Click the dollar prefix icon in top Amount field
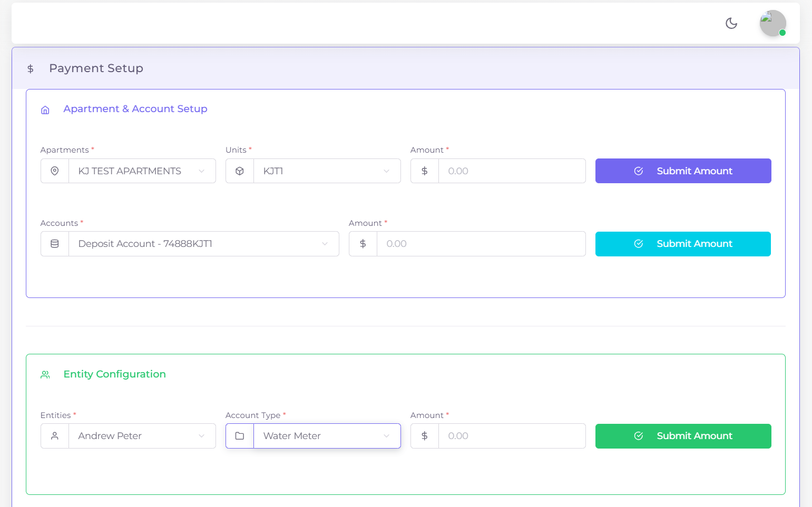The width and height of the screenshot is (812, 507). click(424, 171)
